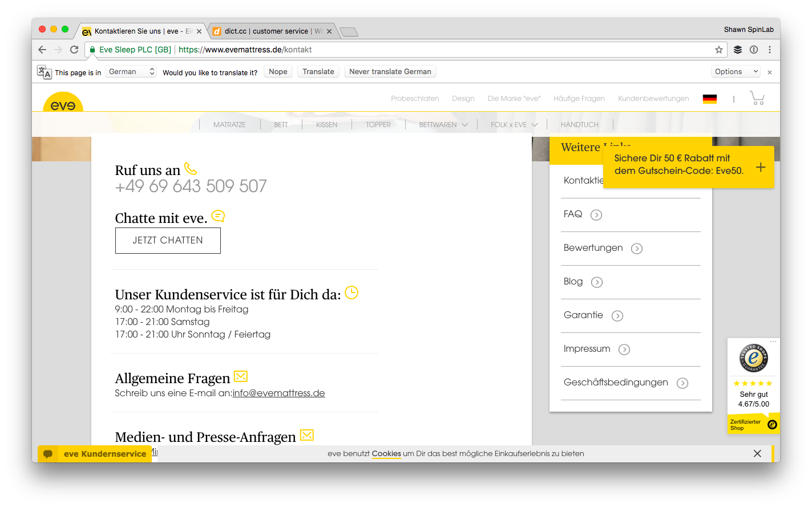Viewport: 812px width, 508px height.
Task: Open the shopping cart icon
Action: coord(757,98)
